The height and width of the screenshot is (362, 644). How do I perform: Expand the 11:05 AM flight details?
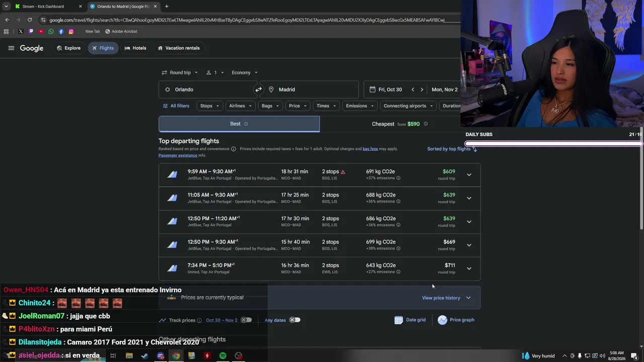[469, 198]
